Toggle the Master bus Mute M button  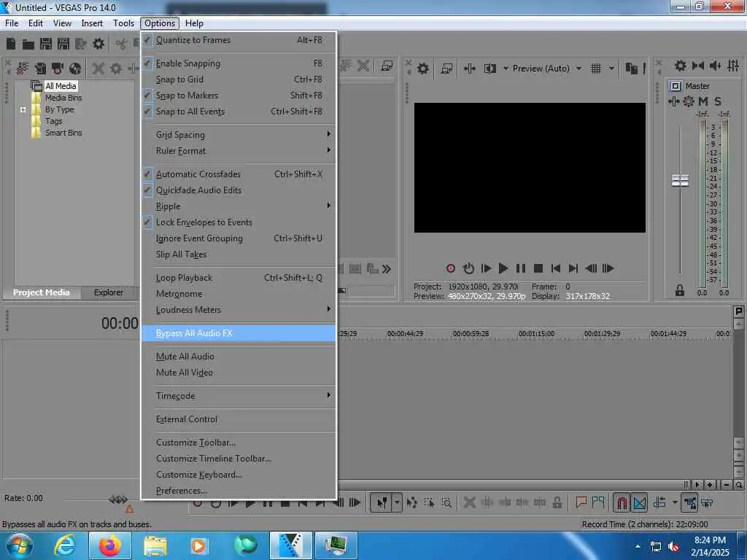[703, 101]
